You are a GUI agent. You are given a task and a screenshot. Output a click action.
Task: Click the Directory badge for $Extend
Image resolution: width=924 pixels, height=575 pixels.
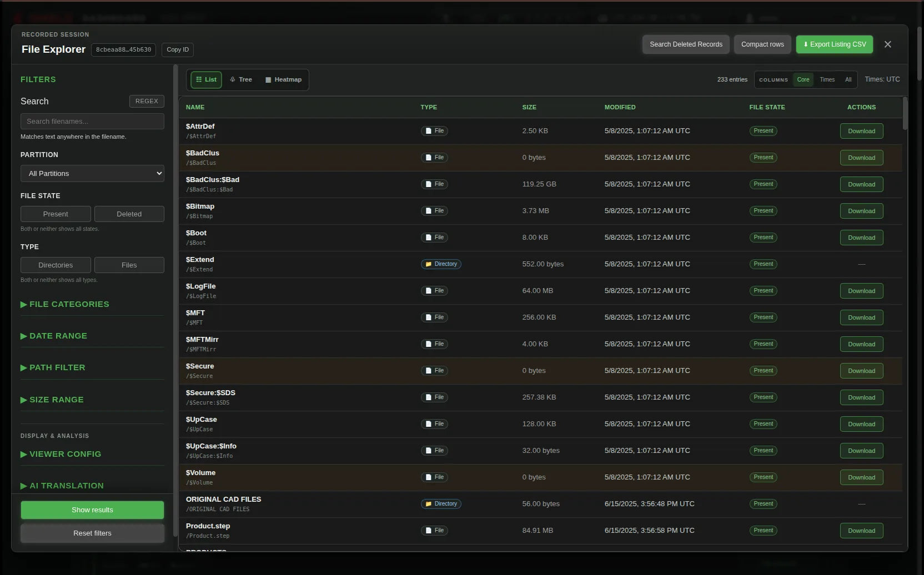441,264
